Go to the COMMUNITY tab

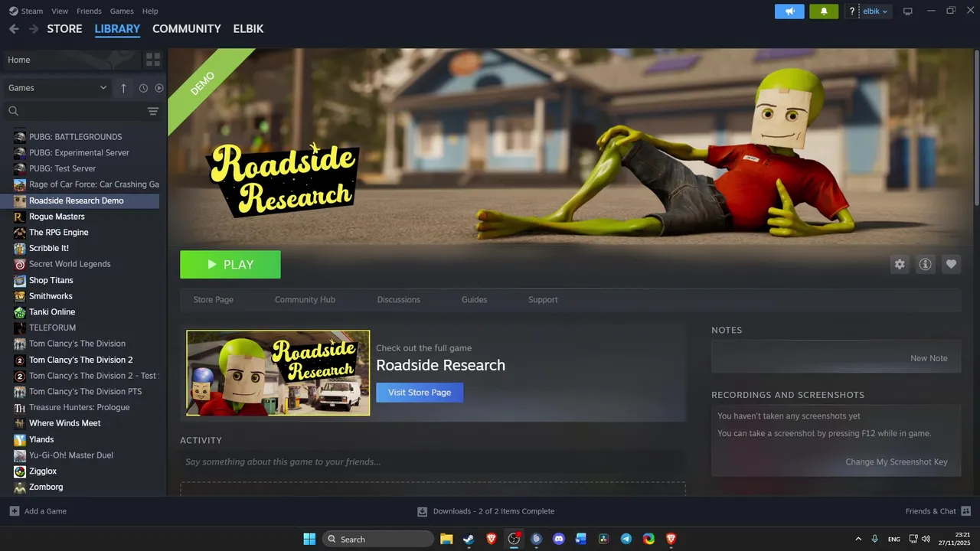point(187,29)
